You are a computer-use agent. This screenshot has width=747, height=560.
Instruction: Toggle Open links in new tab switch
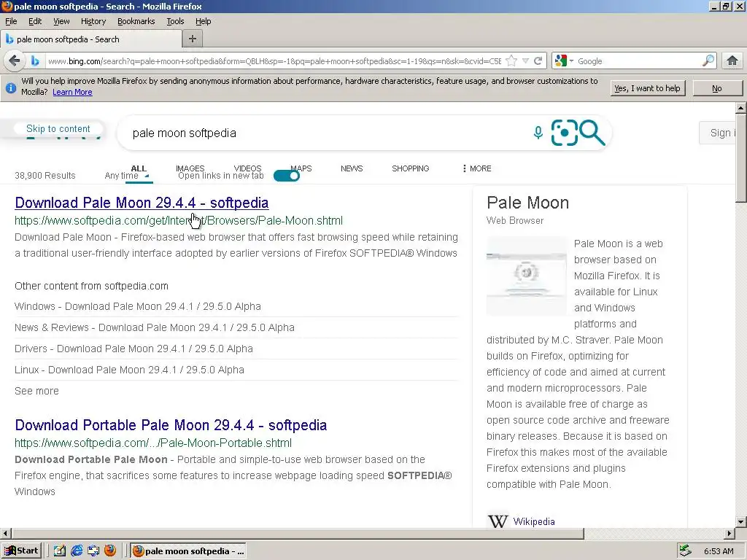click(286, 176)
